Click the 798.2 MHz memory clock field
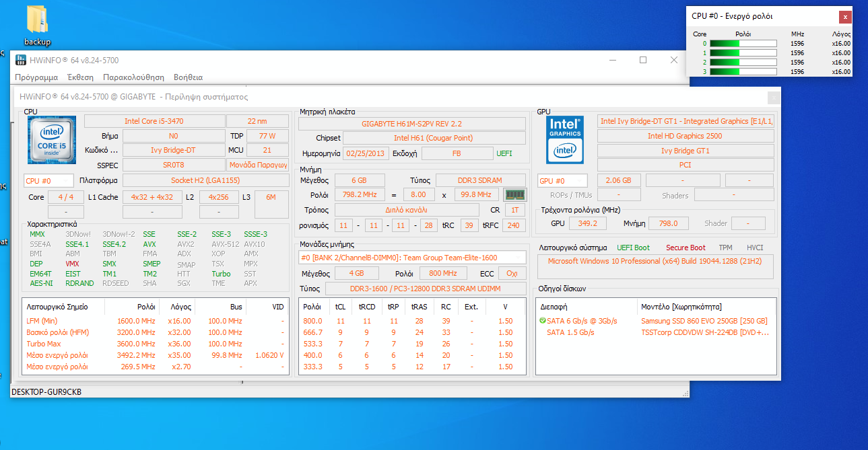Viewport: 868px width, 450px height. [x=360, y=194]
